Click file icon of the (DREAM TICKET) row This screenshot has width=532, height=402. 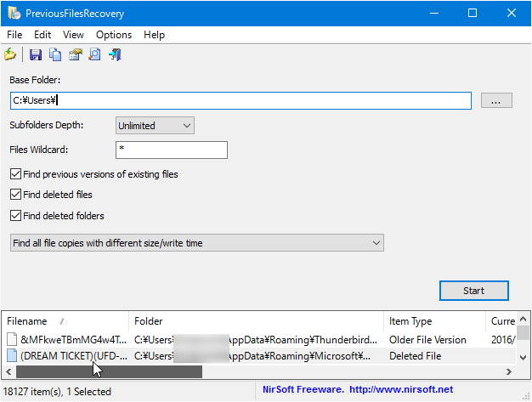12,355
